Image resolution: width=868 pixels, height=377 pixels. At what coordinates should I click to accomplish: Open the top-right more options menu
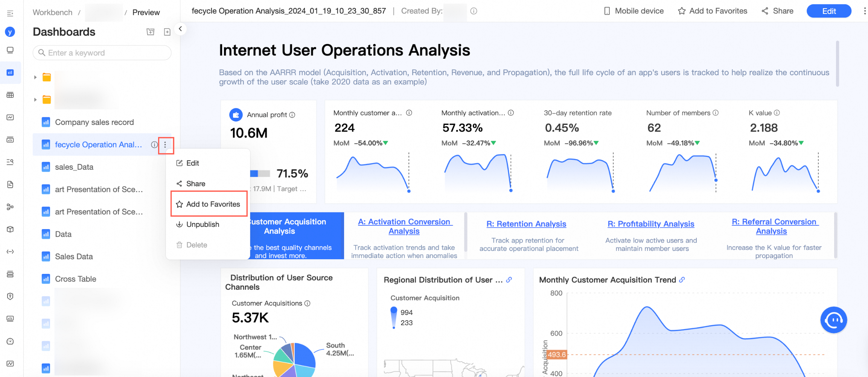[x=864, y=11]
